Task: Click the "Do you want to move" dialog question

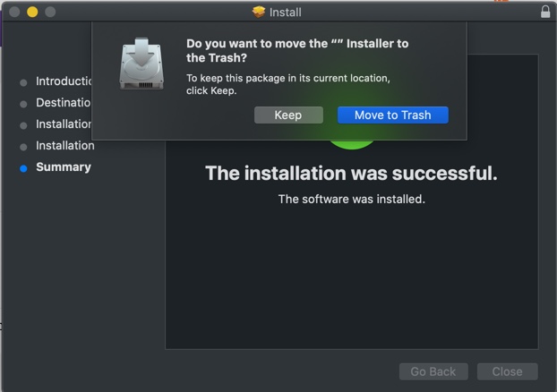Action: pos(296,50)
